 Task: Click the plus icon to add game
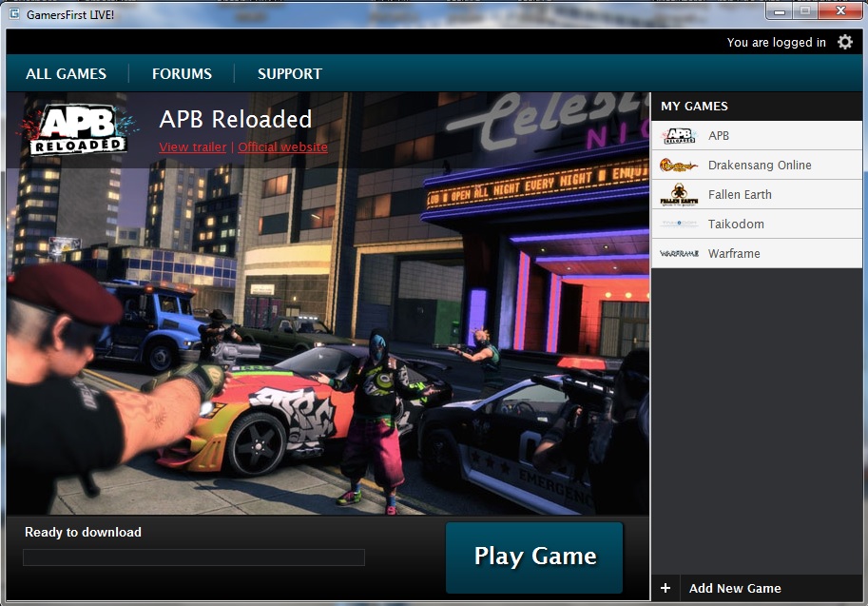pos(665,588)
